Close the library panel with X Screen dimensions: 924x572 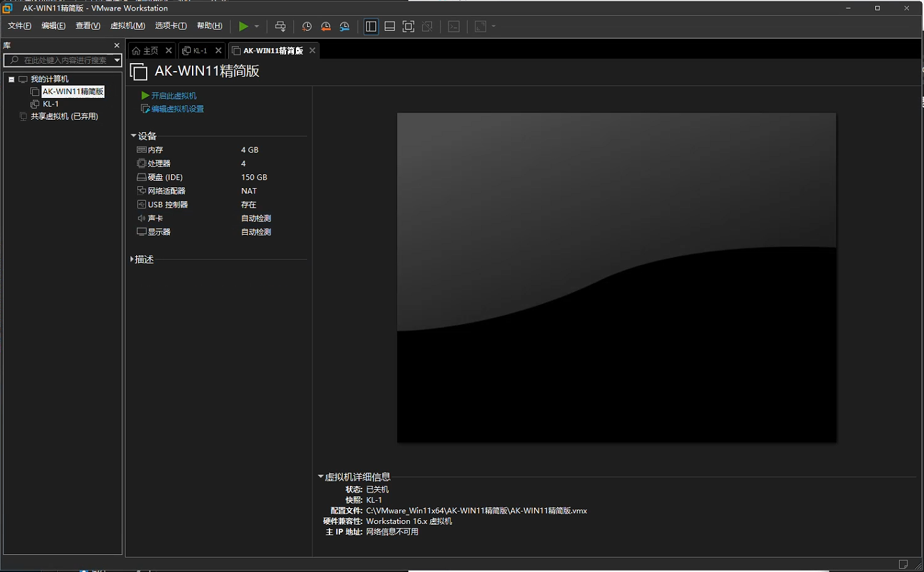(x=117, y=45)
